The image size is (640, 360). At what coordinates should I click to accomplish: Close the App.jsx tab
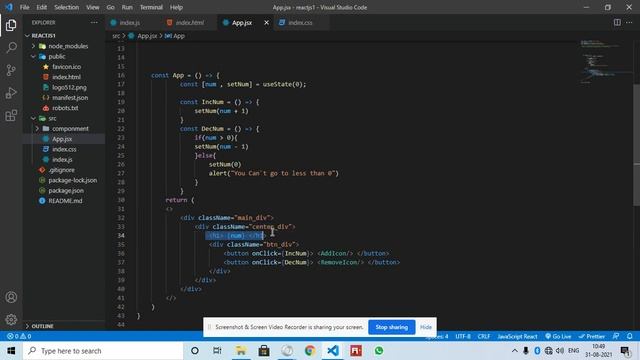tap(267, 22)
